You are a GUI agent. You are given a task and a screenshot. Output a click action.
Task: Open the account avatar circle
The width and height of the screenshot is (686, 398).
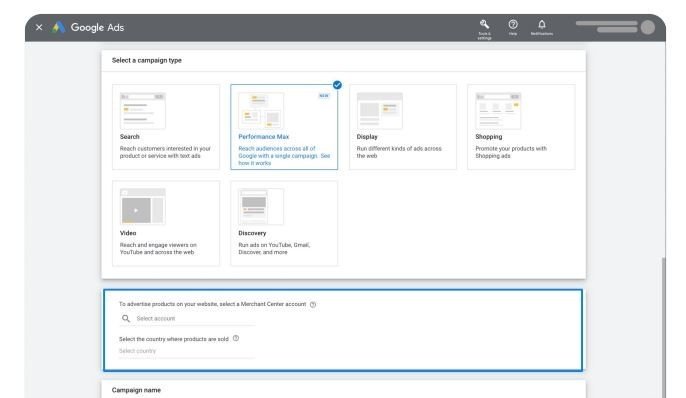[648, 27]
